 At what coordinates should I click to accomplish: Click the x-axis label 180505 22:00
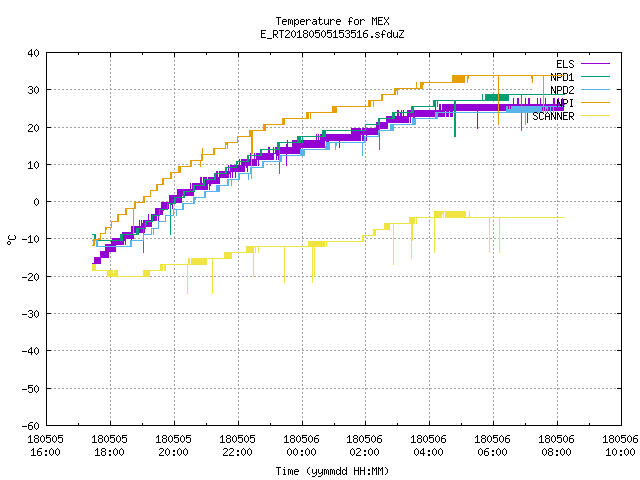(237, 446)
